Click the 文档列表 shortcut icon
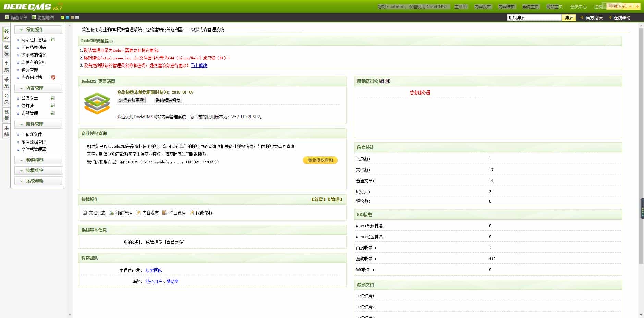This screenshot has width=644, height=318. [85, 213]
